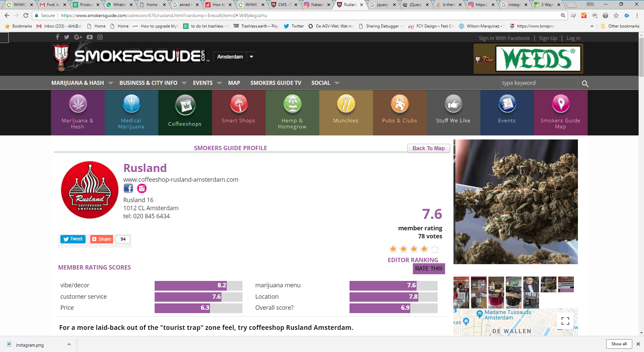Open the Medical Marijuana category tile

131,113
